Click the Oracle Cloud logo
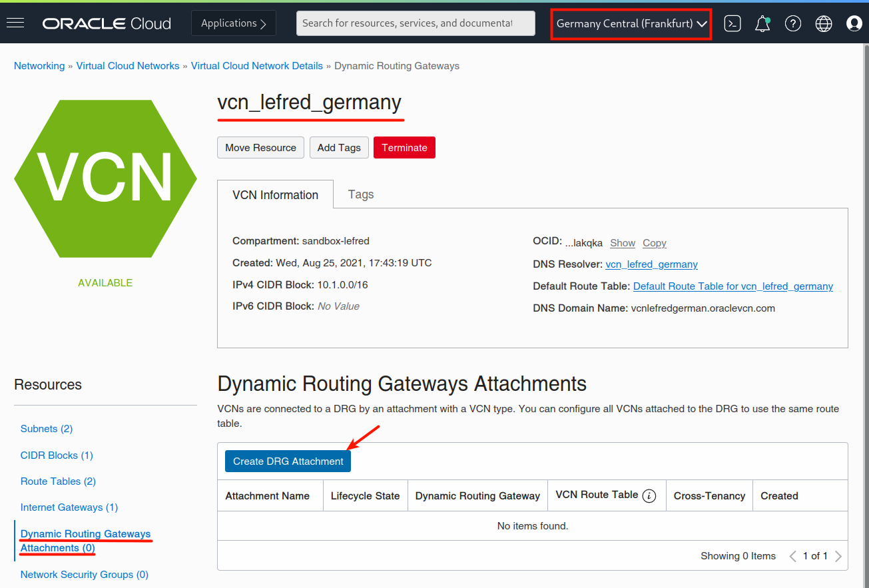869x588 pixels. (x=107, y=23)
